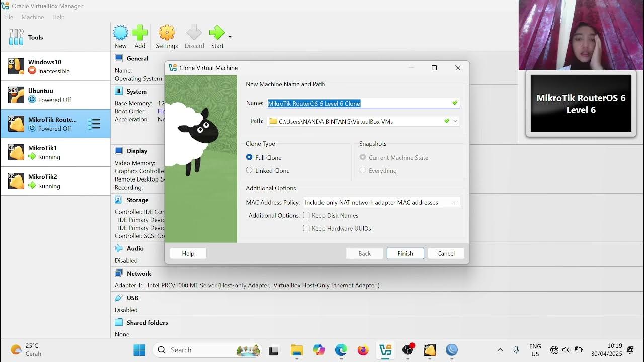Open the Machine menu

point(33,17)
